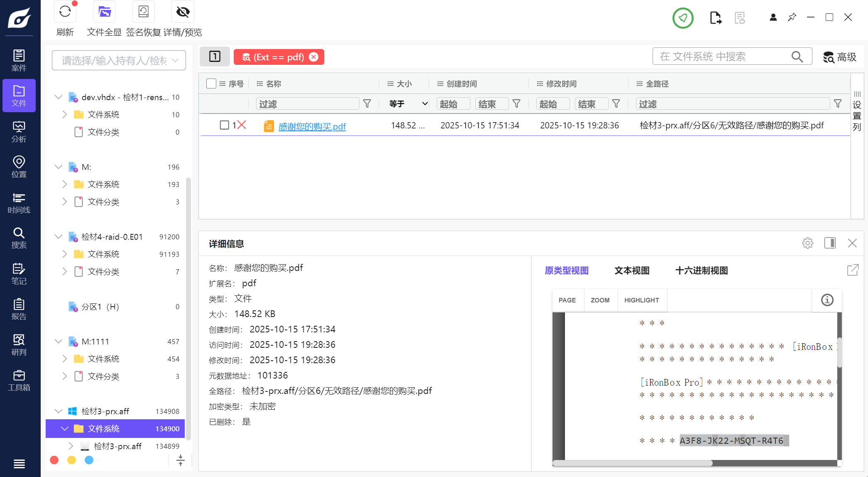
Task: Click the 刷新 refresh icon
Action: click(x=65, y=12)
